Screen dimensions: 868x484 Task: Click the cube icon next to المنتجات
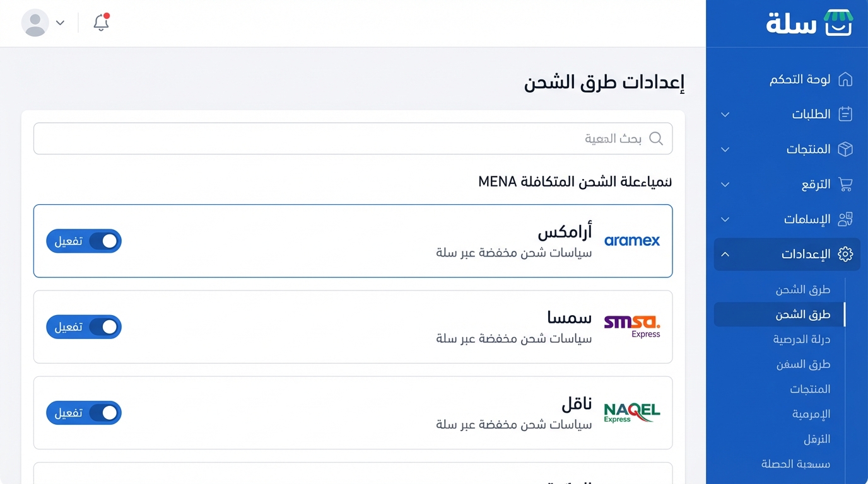[845, 149]
